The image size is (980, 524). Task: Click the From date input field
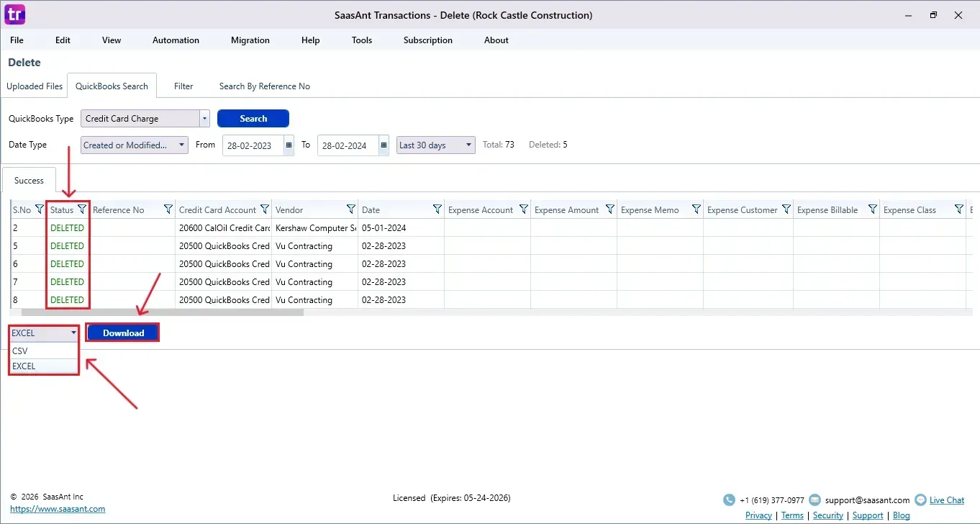[x=253, y=145]
